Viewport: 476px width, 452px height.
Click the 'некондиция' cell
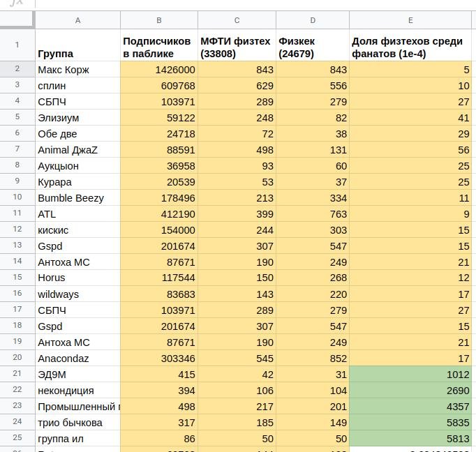(77, 391)
